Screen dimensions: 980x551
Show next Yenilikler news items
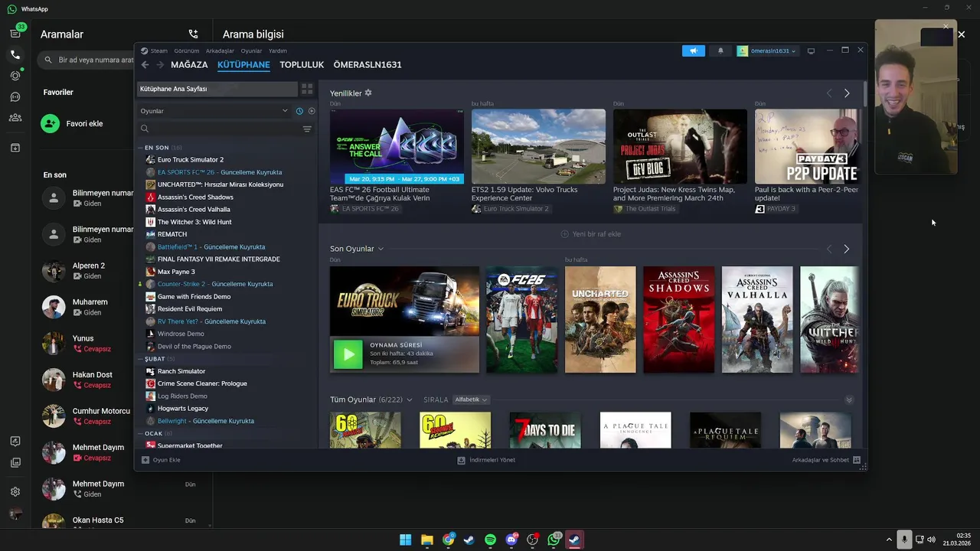tap(847, 93)
